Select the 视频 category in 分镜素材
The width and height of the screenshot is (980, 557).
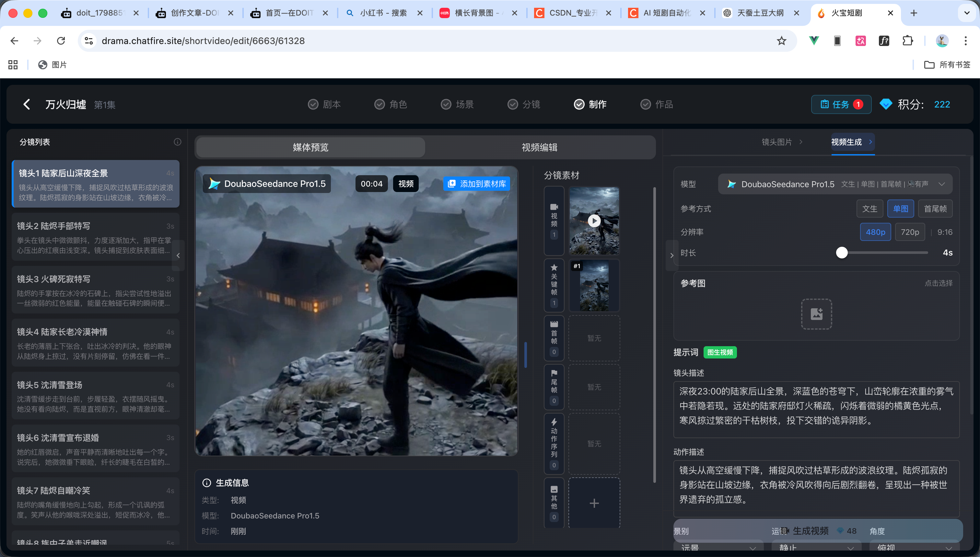point(554,220)
